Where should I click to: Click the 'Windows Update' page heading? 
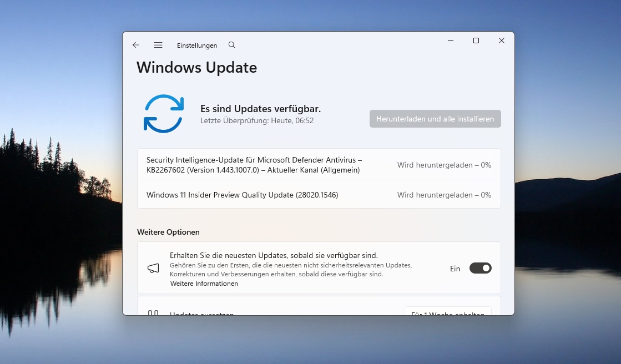196,68
